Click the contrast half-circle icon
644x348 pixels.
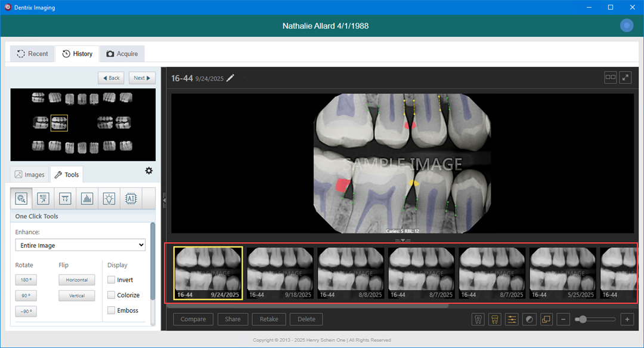click(x=529, y=319)
